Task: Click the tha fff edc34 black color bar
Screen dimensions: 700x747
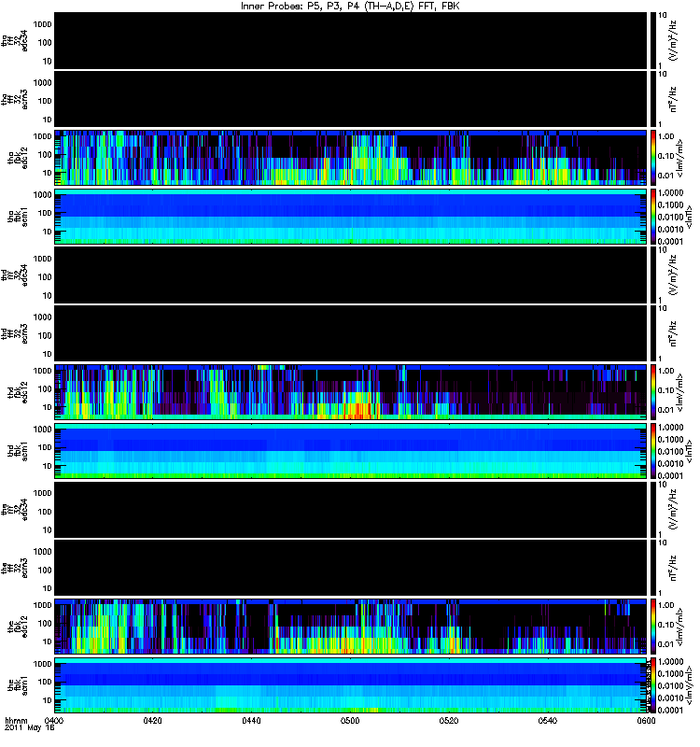Action: coord(653,40)
